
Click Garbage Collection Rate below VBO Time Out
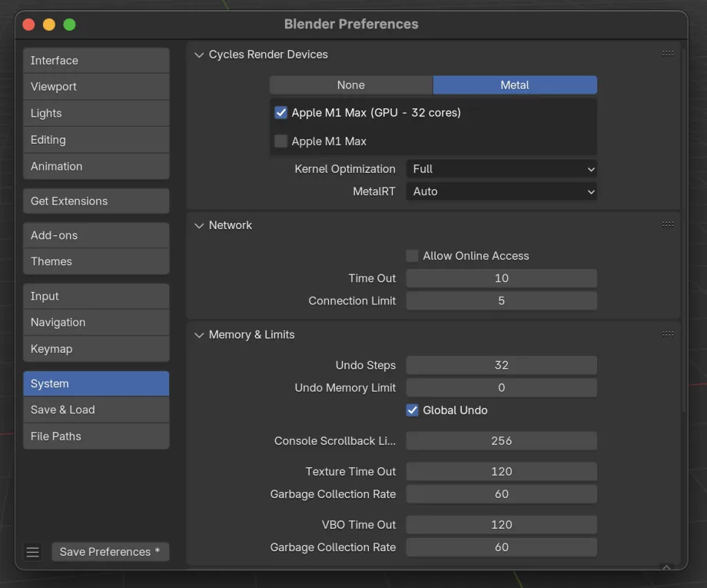click(501, 547)
